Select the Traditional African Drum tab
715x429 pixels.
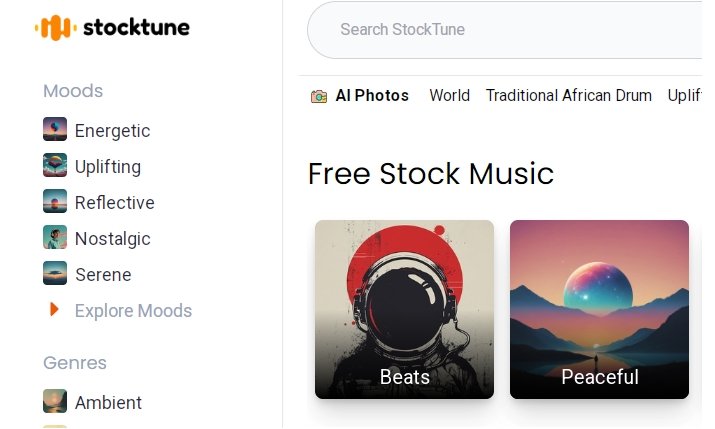[568, 96]
